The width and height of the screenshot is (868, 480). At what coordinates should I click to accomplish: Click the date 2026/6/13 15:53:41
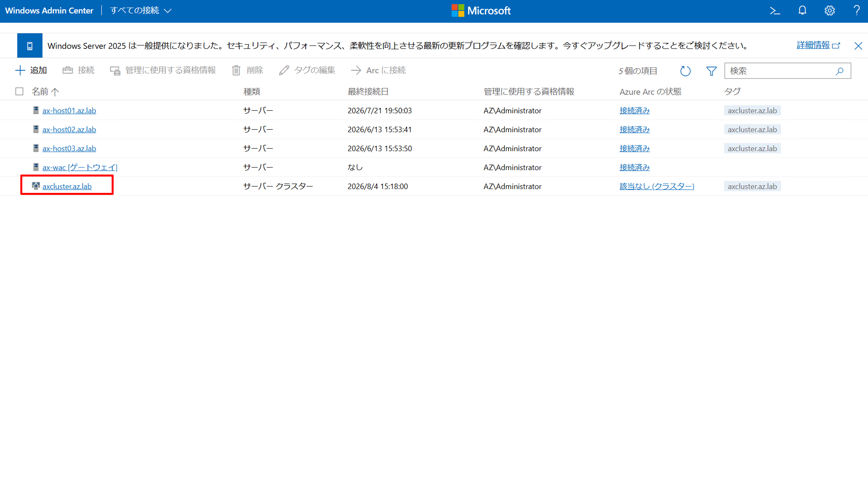(379, 130)
